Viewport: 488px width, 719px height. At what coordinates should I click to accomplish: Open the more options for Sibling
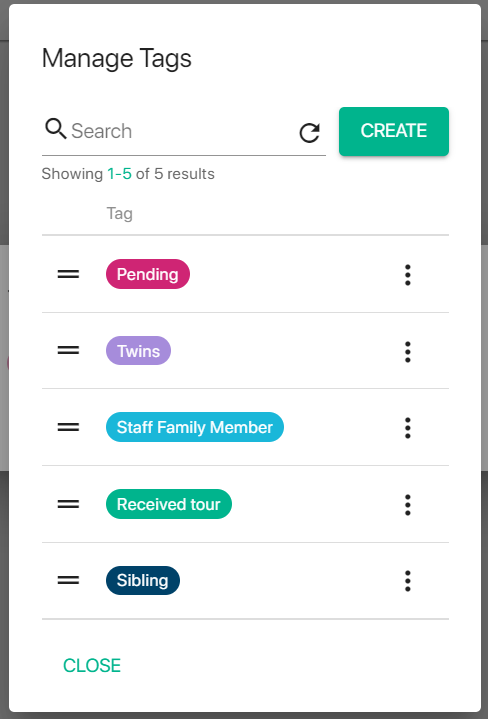(408, 581)
